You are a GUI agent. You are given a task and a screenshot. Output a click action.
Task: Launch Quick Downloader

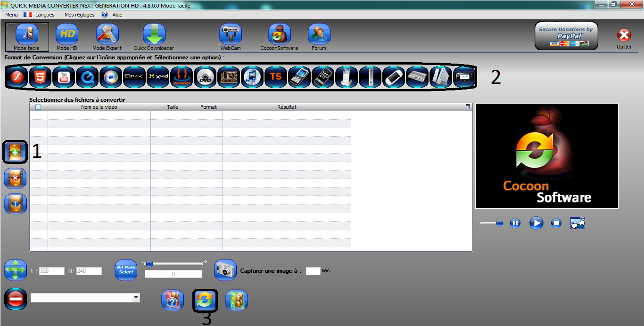(x=154, y=37)
